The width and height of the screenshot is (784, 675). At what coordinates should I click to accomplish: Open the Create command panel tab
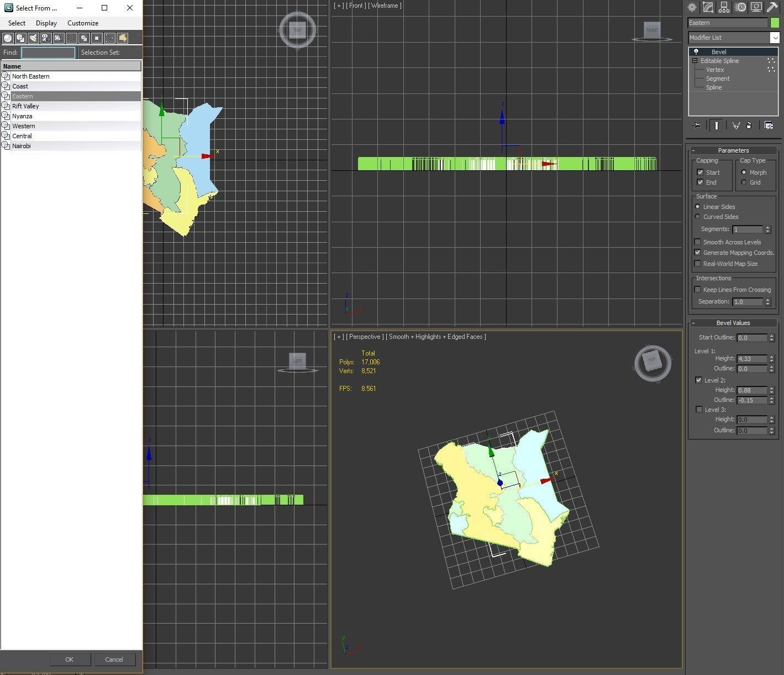click(x=692, y=7)
